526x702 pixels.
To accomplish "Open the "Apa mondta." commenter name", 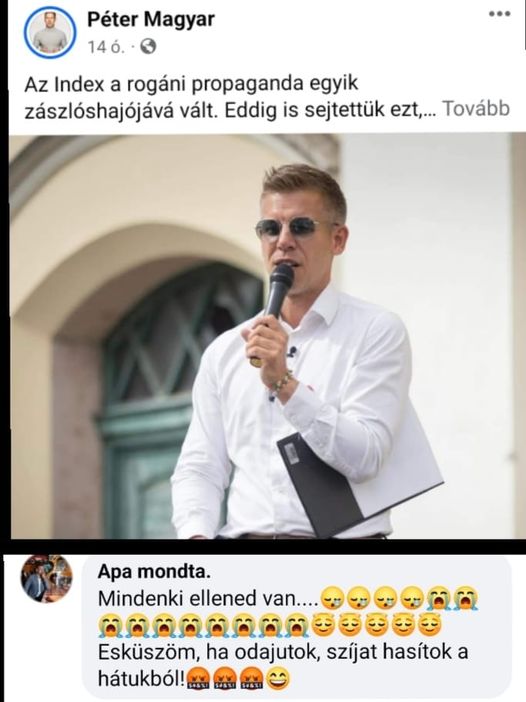I will [154, 572].
